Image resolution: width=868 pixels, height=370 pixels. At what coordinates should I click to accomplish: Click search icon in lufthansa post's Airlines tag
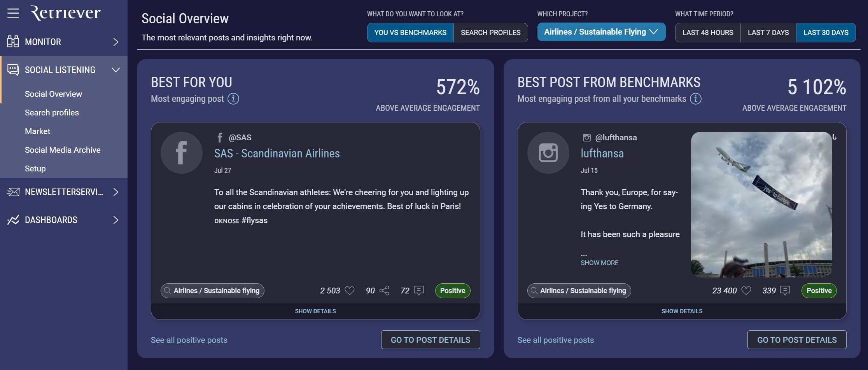[534, 291]
